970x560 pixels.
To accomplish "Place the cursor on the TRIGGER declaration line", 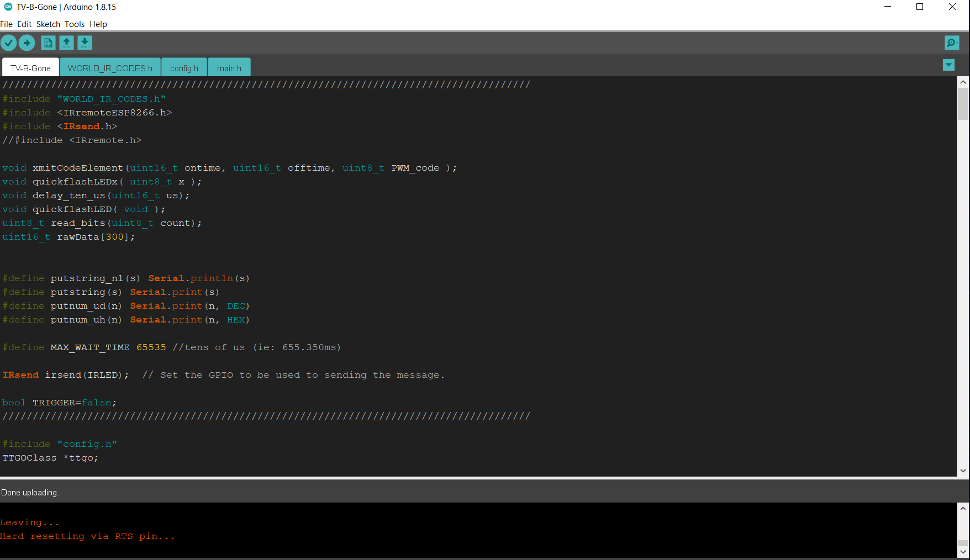I will coord(59,402).
